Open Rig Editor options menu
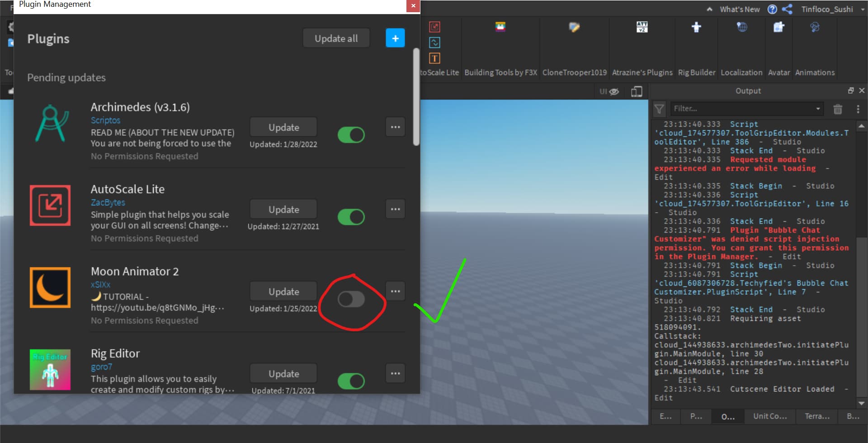 coord(395,373)
